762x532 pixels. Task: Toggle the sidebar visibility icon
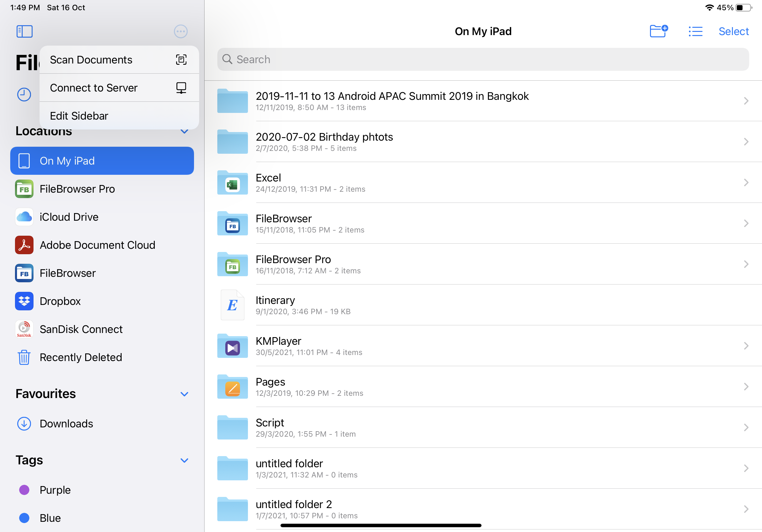click(25, 32)
